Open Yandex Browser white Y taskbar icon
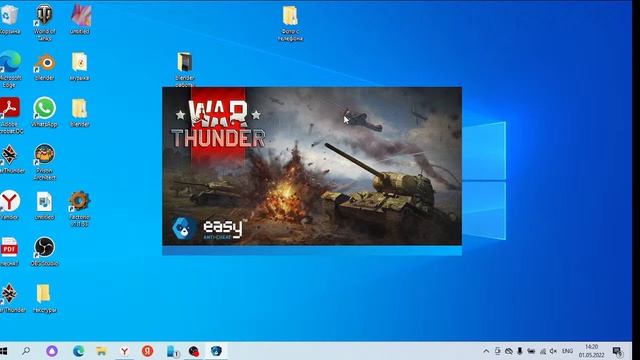Screen dimensions: 640x360 pyautogui.click(x=124, y=351)
